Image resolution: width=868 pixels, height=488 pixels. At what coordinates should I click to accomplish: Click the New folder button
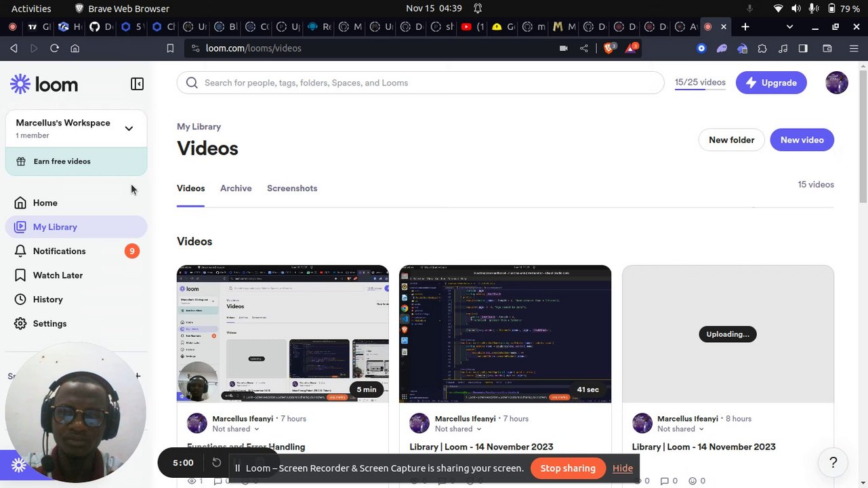click(732, 140)
